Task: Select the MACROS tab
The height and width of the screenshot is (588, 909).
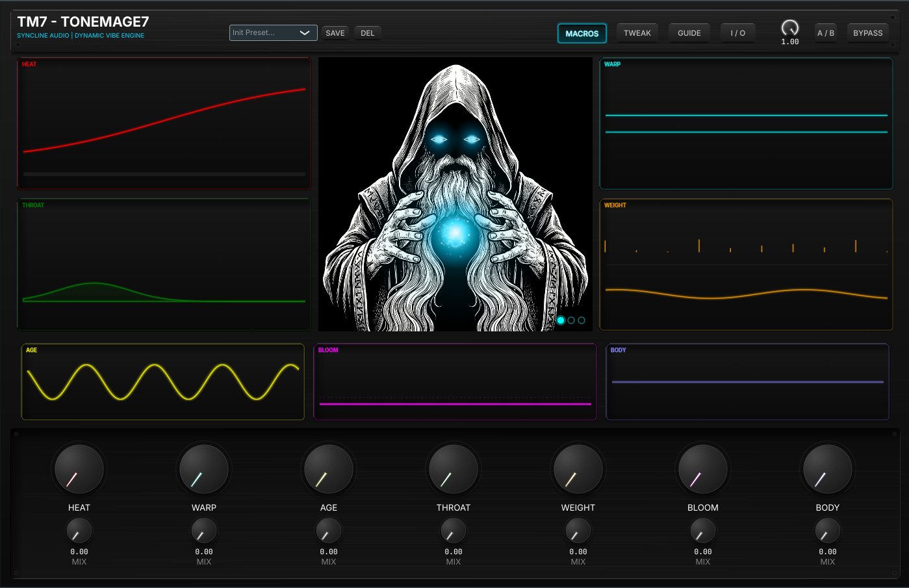Action: tap(582, 33)
